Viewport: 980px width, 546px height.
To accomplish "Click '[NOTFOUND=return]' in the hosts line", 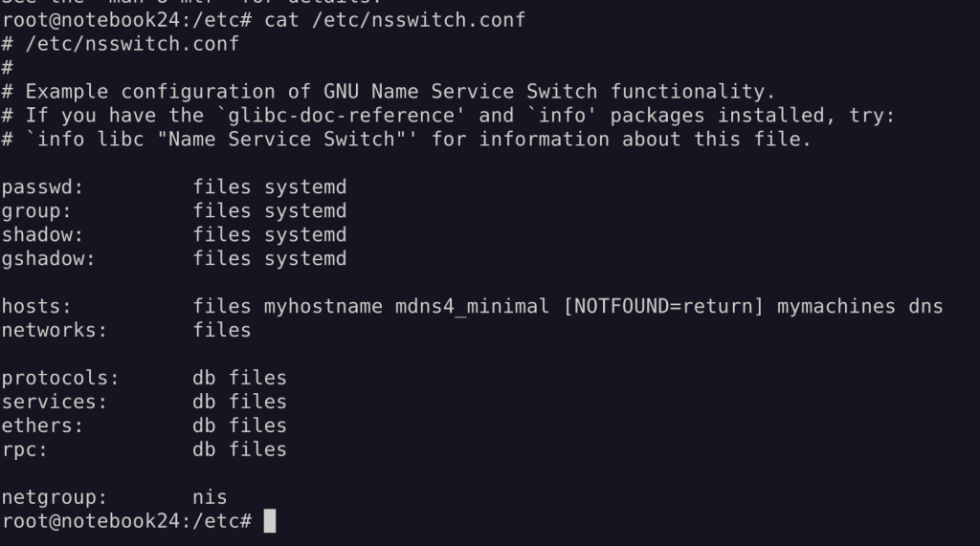I will coord(663,307).
